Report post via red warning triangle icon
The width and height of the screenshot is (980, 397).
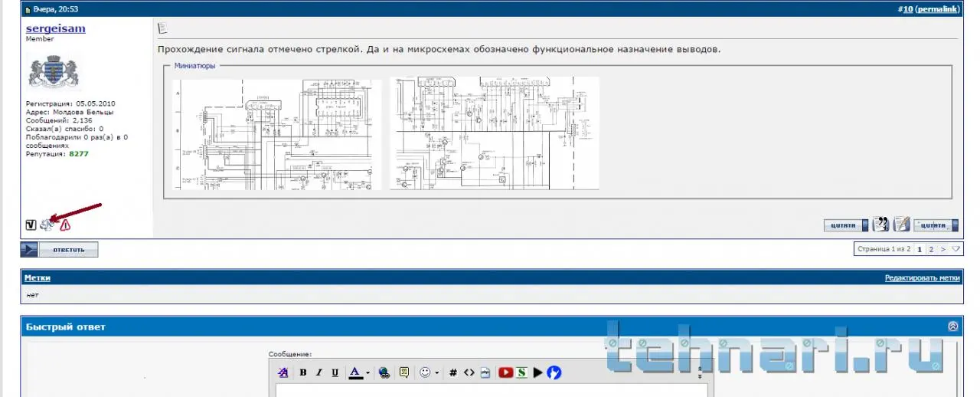[x=65, y=225]
